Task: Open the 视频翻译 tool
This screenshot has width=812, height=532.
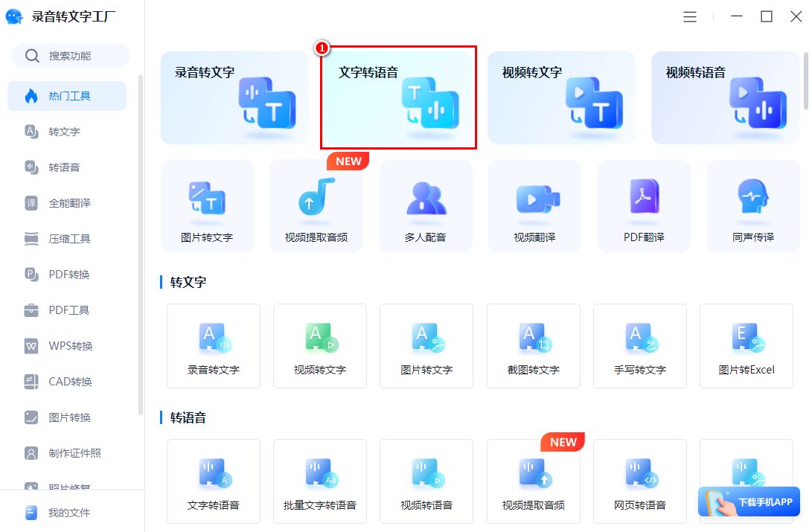Action: pos(535,207)
